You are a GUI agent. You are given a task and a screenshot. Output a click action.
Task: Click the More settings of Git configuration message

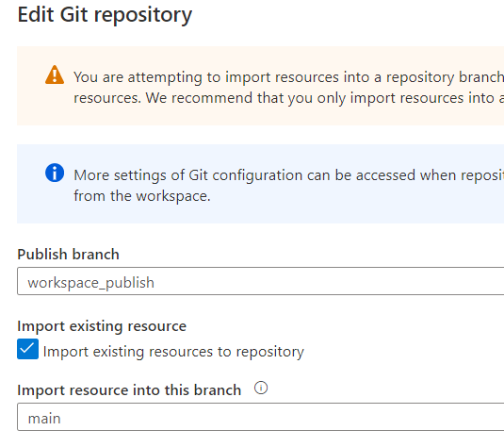click(288, 175)
